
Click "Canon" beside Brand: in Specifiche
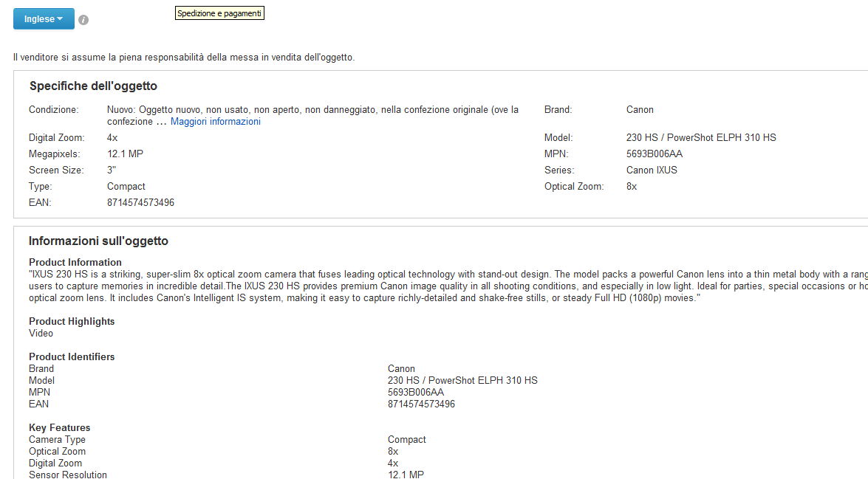pos(640,109)
